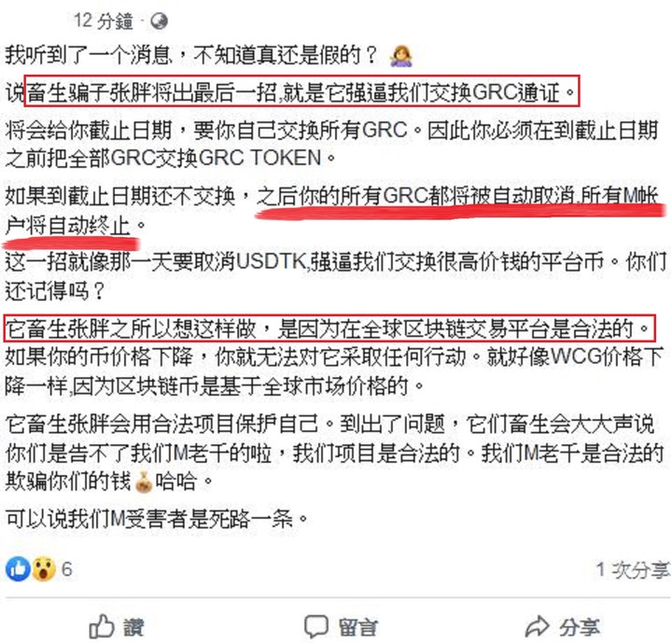This screenshot has width=672, height=643.
Task: Like the post with the 讚 label
Action: (133, 627)
